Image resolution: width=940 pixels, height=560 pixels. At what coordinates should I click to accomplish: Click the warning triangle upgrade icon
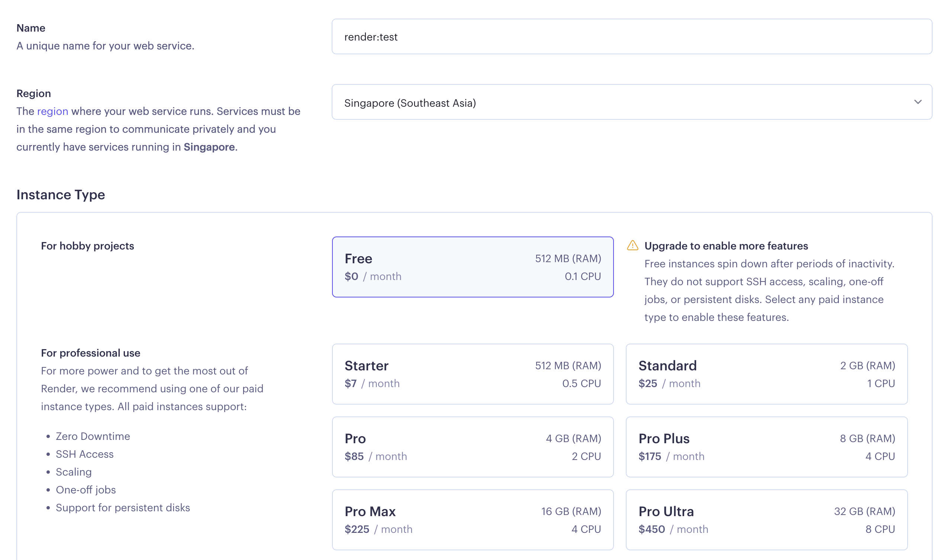tap(632, 246)
